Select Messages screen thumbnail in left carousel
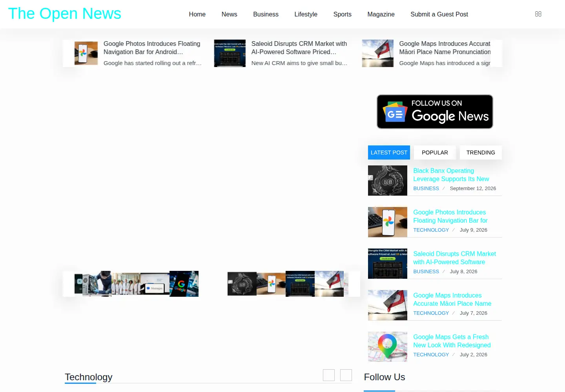The image size is (565, 392). (155, 284)
